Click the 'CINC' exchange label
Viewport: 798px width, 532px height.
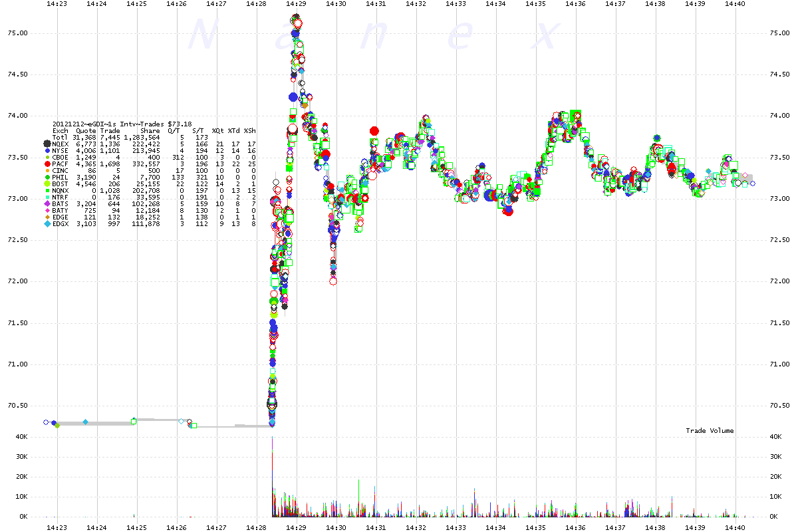point(62,170)
